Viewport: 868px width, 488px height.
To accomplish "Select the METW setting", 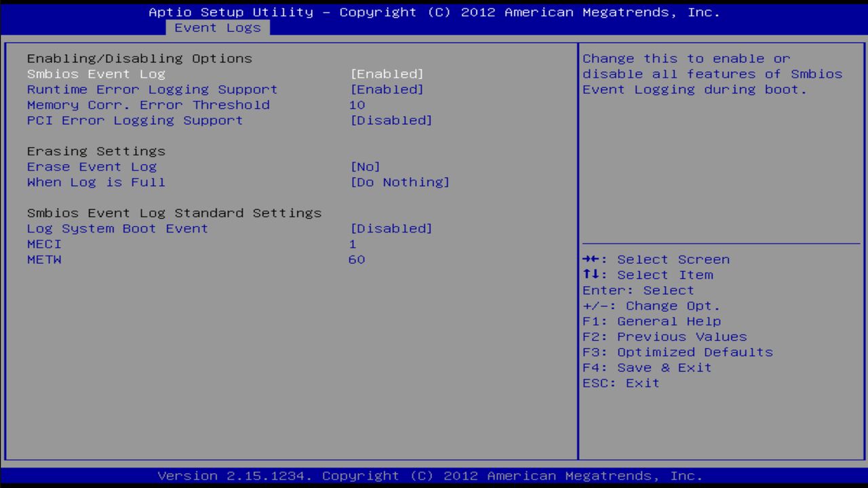I will tap(44, 260).
